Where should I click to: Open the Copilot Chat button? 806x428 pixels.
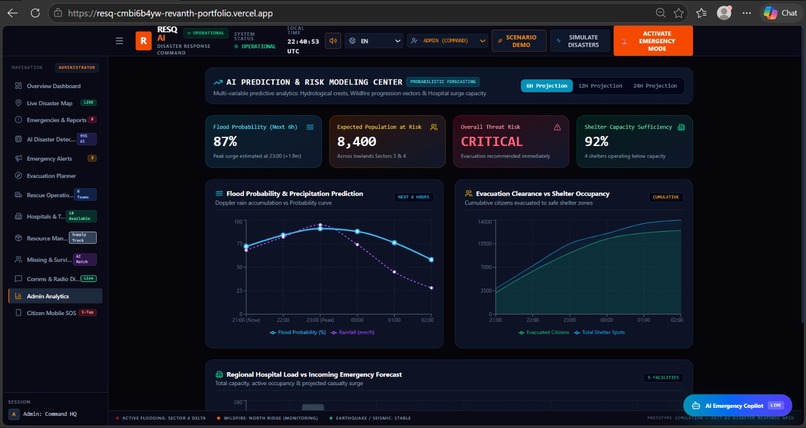pyautogui.click(x=781, y=13)
